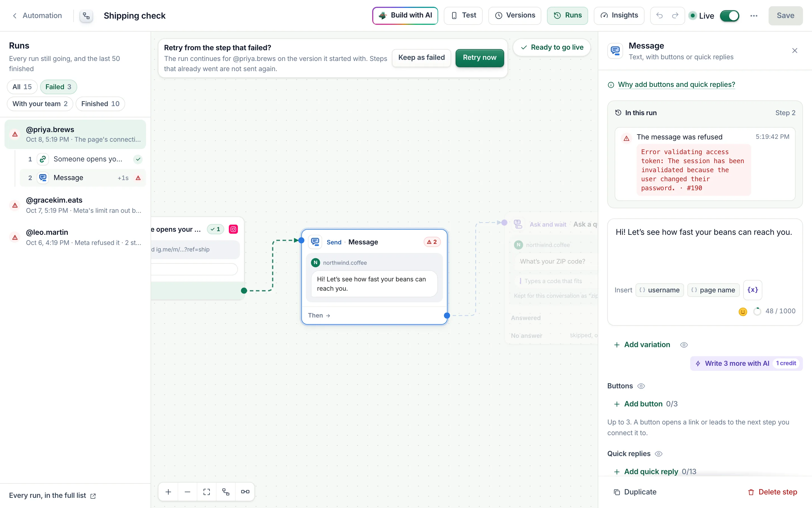Redo the last change
Screen dimensions: 812x508
tap(675, 16)
